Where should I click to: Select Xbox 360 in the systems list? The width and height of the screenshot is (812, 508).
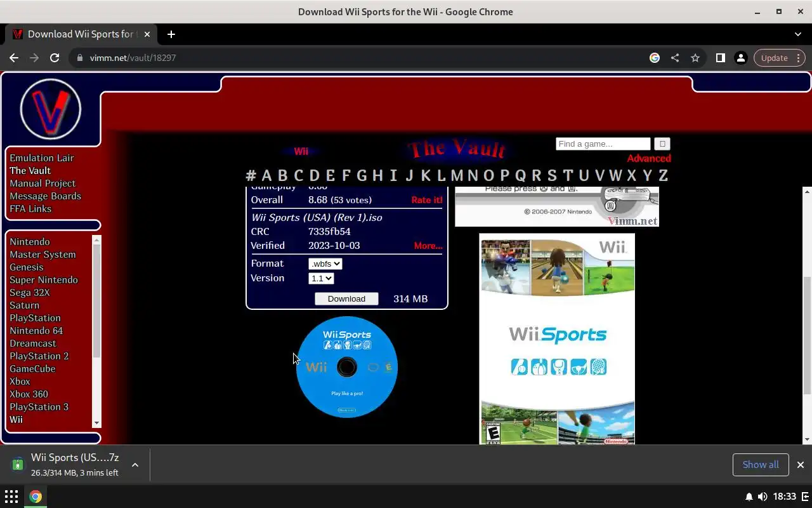29,394
